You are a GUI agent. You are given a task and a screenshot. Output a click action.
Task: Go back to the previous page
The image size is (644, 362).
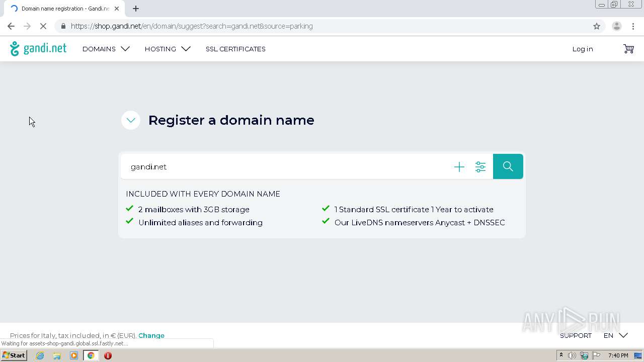11,26
